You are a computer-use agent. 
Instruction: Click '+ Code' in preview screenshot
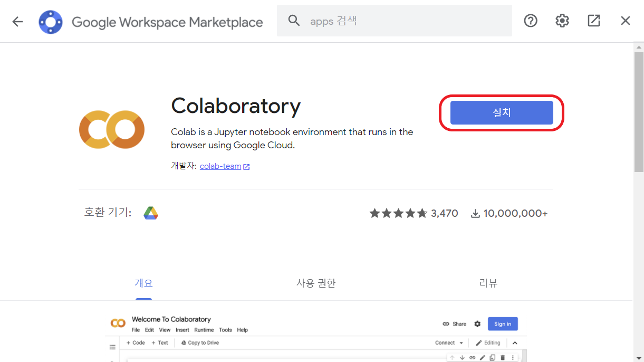136,343
